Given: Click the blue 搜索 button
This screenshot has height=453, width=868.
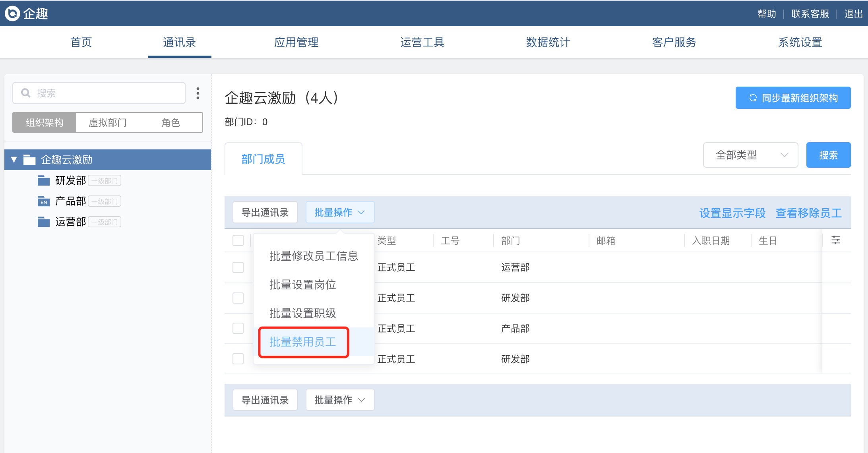Looking at the screenshot, I should [829, 155].
